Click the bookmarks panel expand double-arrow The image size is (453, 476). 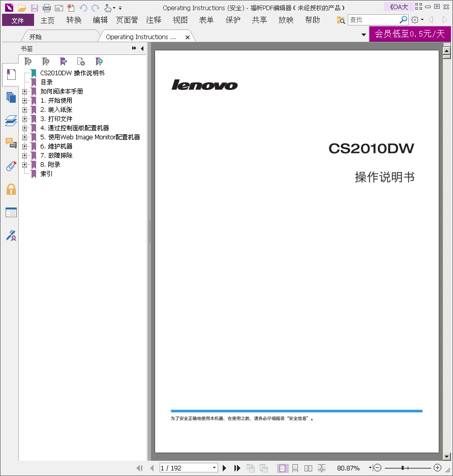134,48
